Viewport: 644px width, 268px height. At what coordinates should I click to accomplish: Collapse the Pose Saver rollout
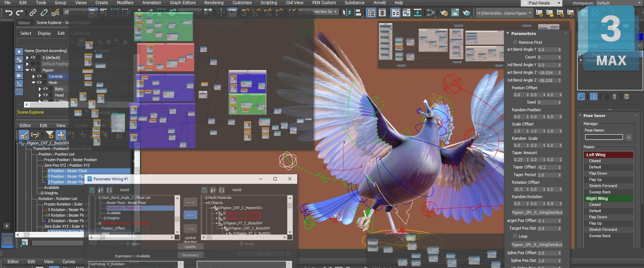[x=594, y=116]
